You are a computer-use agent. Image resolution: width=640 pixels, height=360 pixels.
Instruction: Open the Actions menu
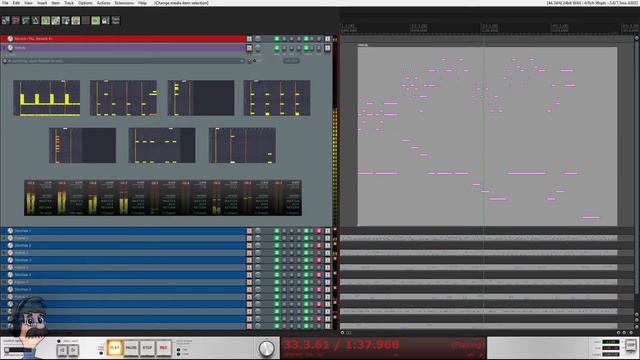click(104, 3)
